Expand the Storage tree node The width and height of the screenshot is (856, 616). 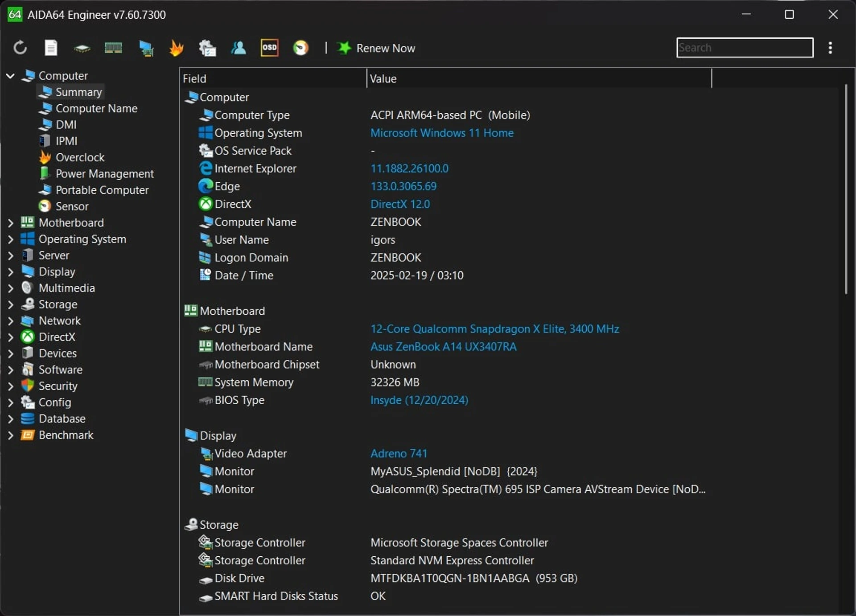point(10,304)
